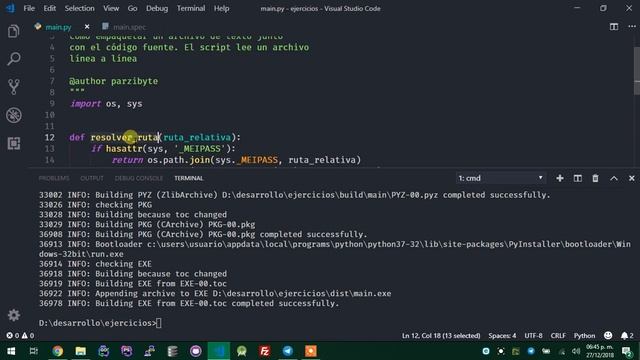Open the Windows Start menu
The width and height of the screenshot is (640, 360).
pyautogui.click(x=11, y=351)
